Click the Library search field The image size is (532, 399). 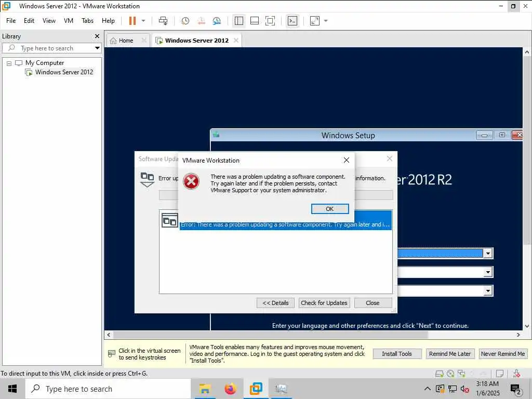[x=51, y=48]
